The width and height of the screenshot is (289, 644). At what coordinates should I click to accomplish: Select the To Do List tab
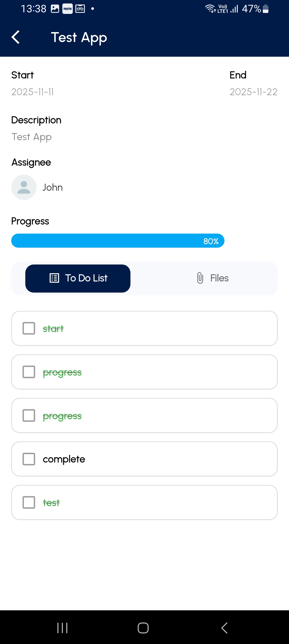78,278
